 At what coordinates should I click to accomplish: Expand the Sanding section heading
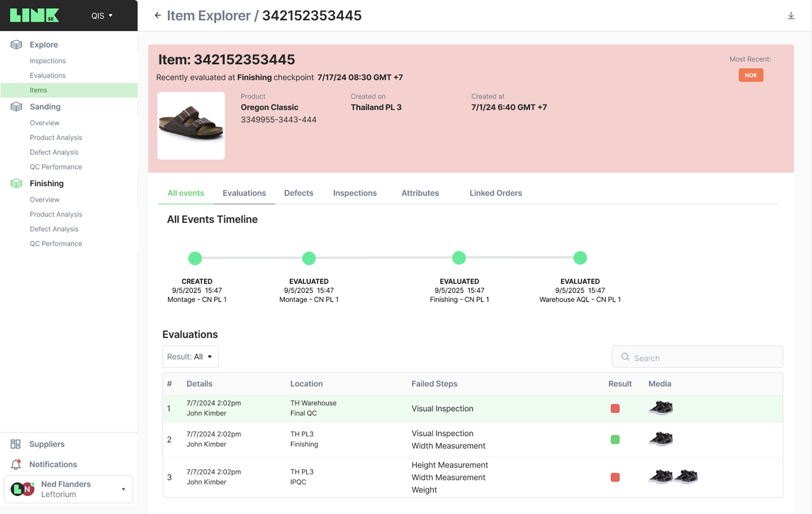(x=45, y=107)
